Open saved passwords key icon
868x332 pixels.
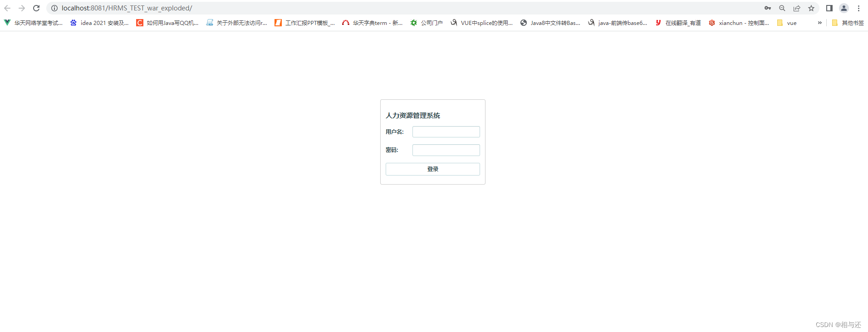pos(768,8)
